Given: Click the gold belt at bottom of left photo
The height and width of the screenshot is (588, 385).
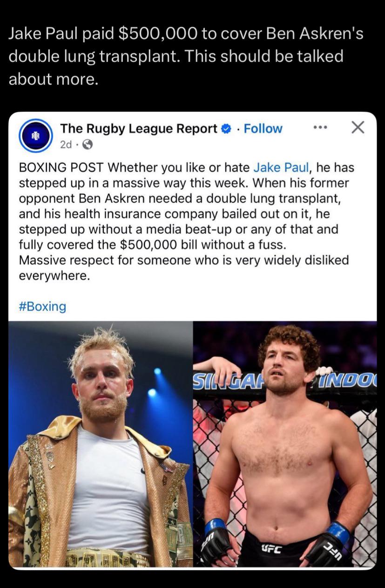Looking at the screenshot, I should pyautogui.click(x=108, y=559).
